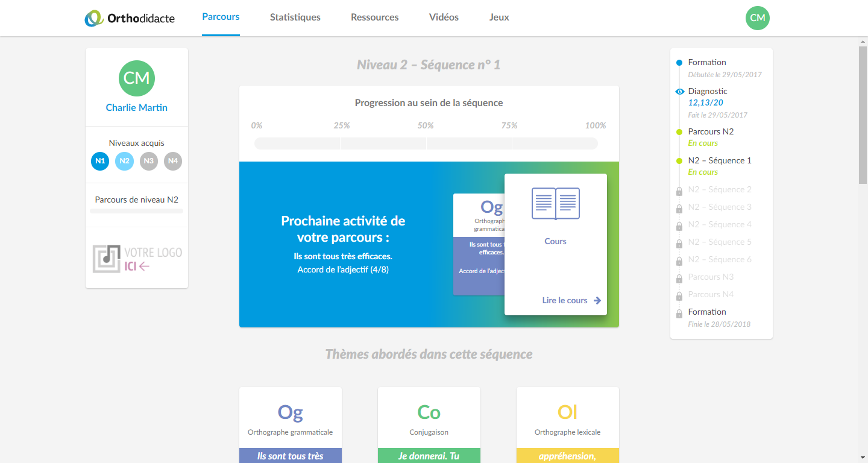The height and width of the screenshot is (463, 868).
Task: Click the open book Cours icon
Action: pyautogui.click(x=555, y=204)
